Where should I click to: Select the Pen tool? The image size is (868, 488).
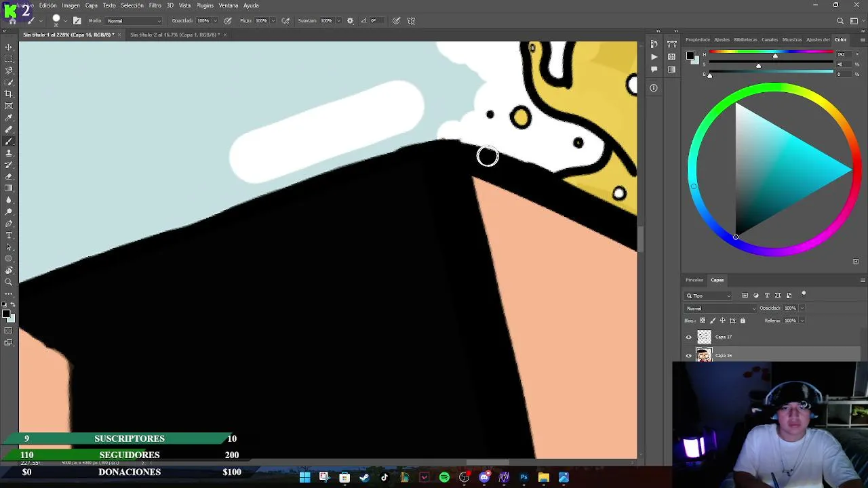pyautogui.click(x=9, y=224)
